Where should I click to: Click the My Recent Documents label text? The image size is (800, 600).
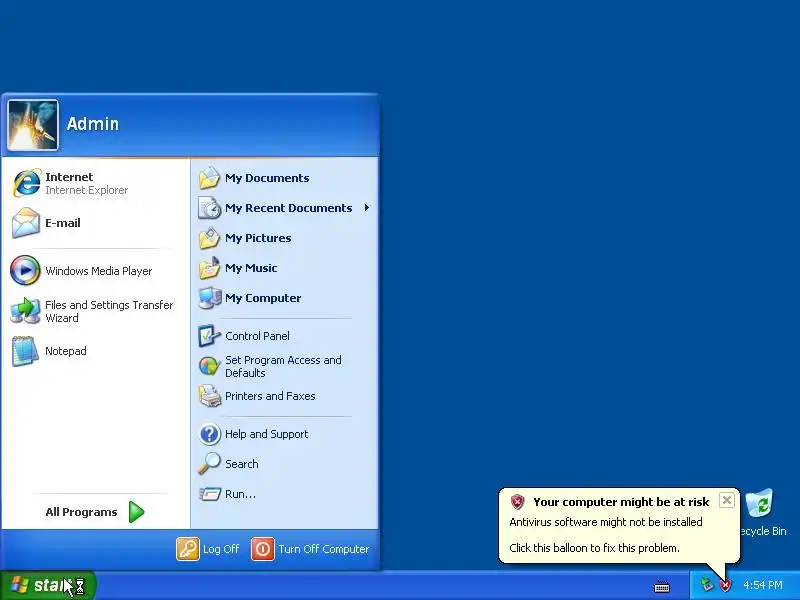(x=288, y=208)
